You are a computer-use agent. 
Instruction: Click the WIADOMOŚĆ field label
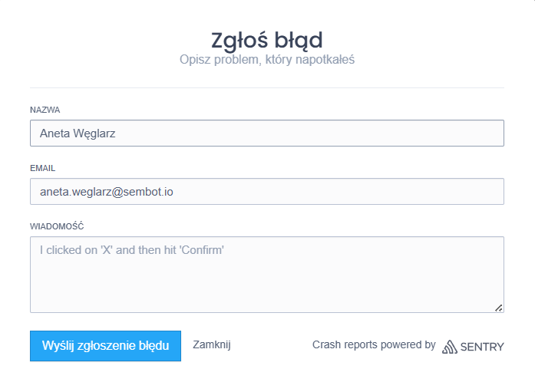point(57,226)
